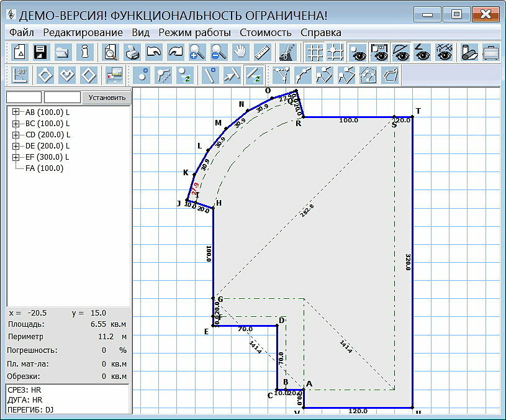506x420 pixels.
Task: Select the first zigzag polyline tool
Action: 324,75
